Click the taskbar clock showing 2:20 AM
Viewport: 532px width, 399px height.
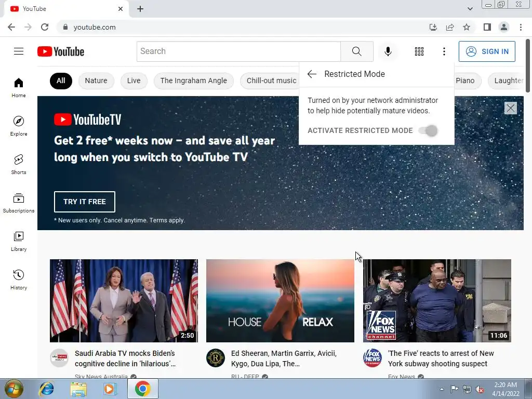506,389
